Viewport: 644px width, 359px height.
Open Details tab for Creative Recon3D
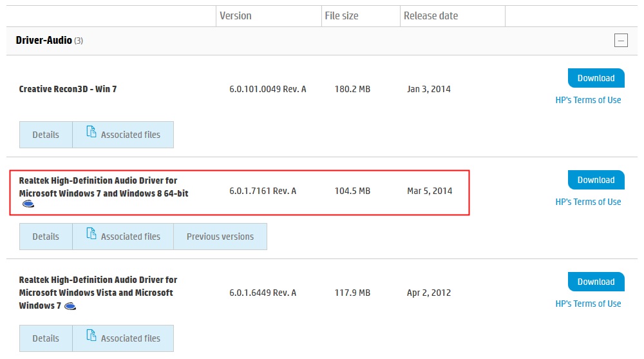pos(46,135)
